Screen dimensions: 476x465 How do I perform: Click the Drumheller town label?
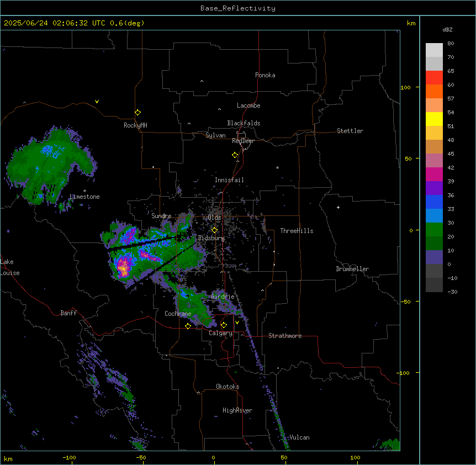[352, 269]
